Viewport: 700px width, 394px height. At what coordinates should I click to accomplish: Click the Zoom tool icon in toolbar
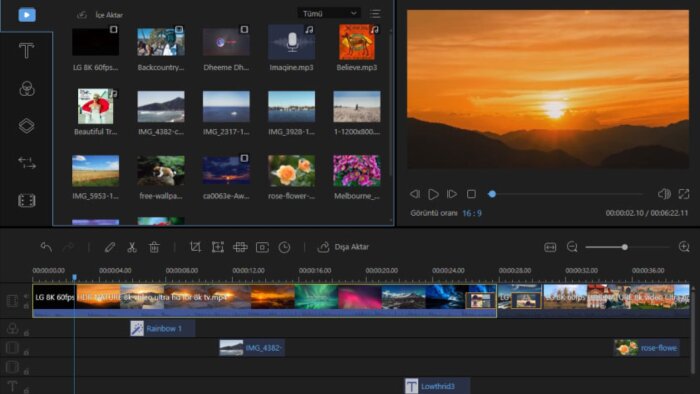tap(217, 247)
